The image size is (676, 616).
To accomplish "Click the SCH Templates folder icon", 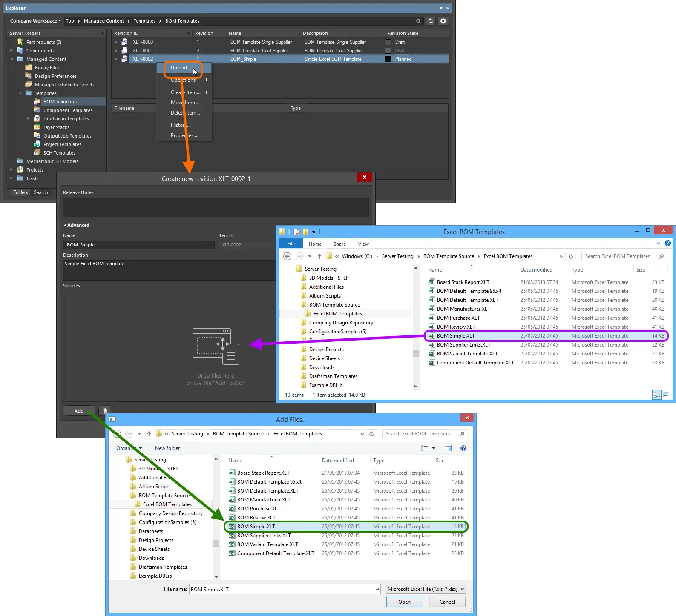I will coord(37,153).
